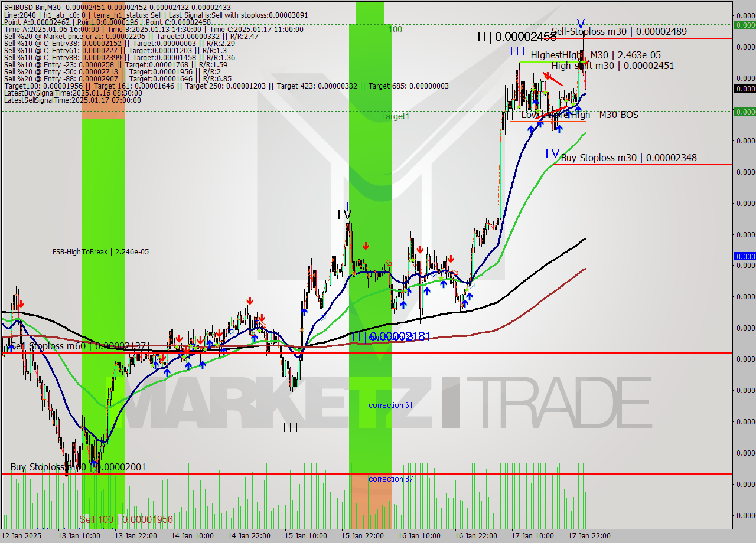This screenshot has height=543, width=756.
Task: Click the 'Sell-Stoploss m30 | 0.00002489' label
Action: (619, 32)
